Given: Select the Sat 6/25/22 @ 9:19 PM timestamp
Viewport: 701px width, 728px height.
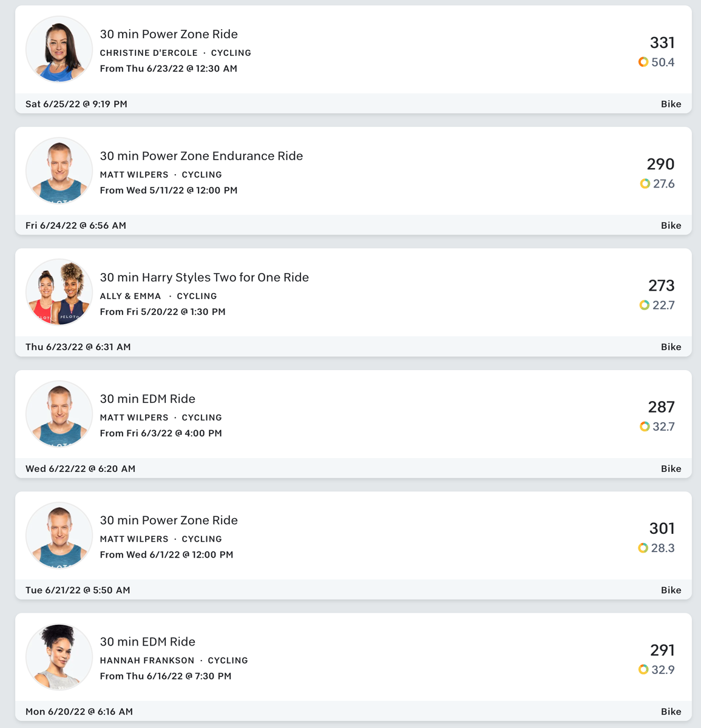Looking at the screenshot, I should click(x=76, y=104).
